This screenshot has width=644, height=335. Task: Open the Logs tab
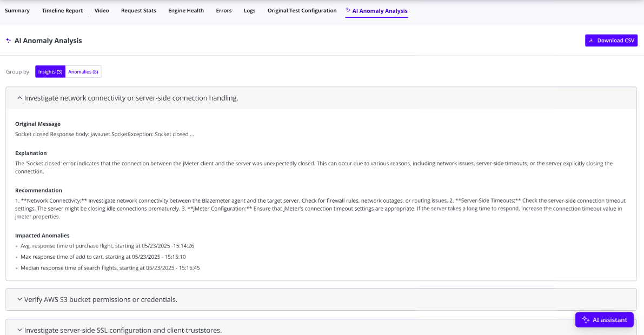(249, 11)
